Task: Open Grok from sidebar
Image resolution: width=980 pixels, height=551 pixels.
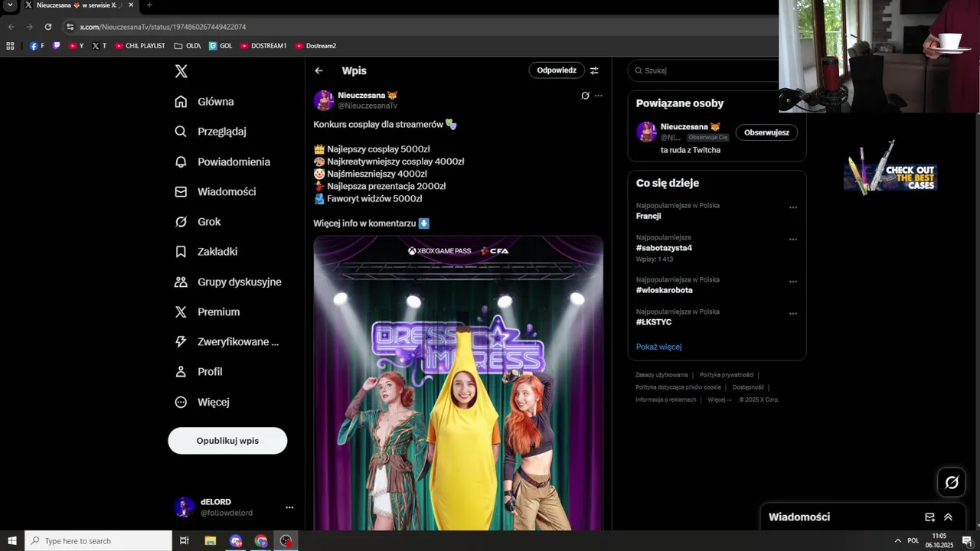Action: (x=198, y=222)
